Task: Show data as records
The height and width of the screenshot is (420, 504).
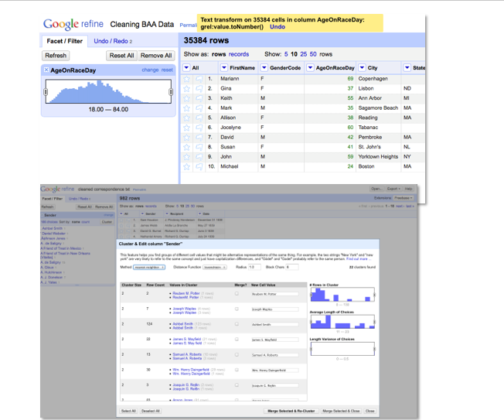Action: (239, 54)
